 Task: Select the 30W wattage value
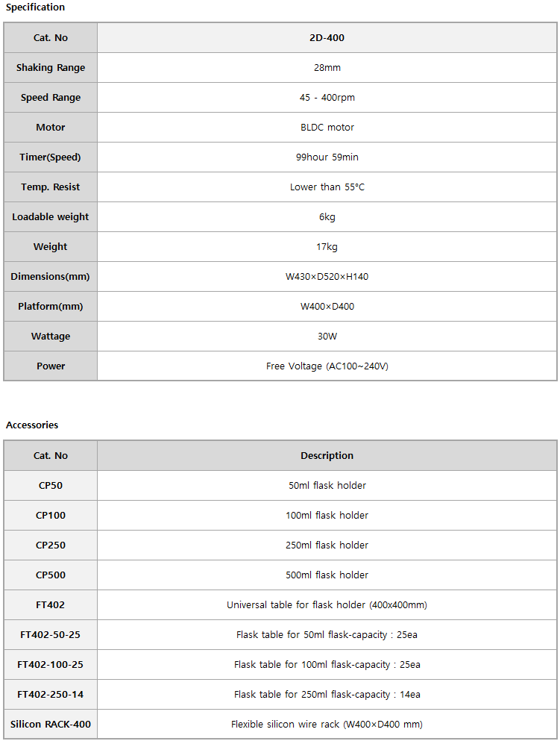pyautogui.click(x=327, y=337)
